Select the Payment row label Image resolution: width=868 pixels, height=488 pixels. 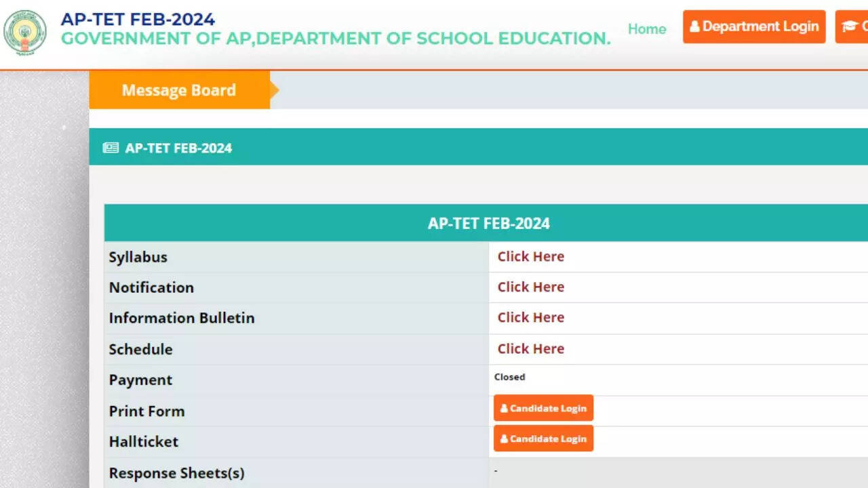click(140, 380)
